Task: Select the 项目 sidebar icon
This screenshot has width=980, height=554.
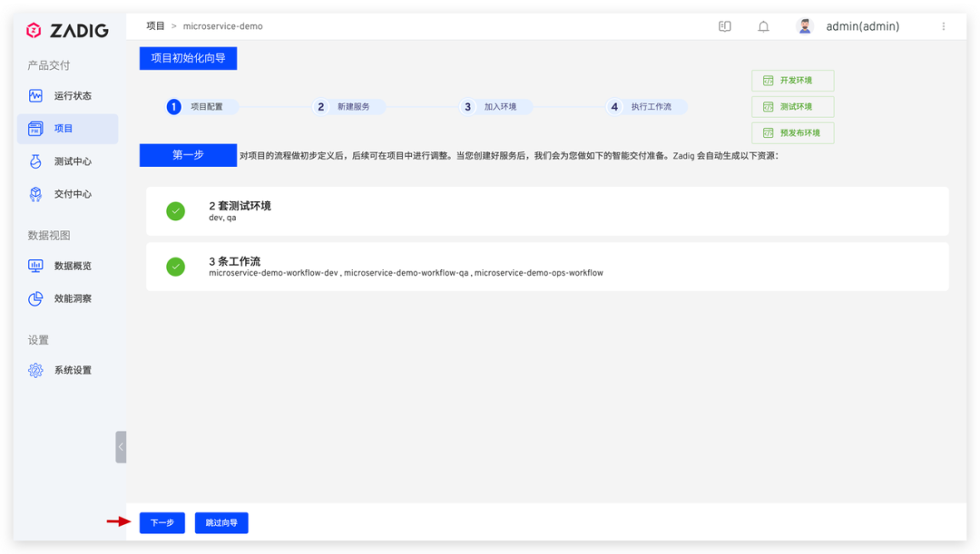Action: click(x=35, y=129)
